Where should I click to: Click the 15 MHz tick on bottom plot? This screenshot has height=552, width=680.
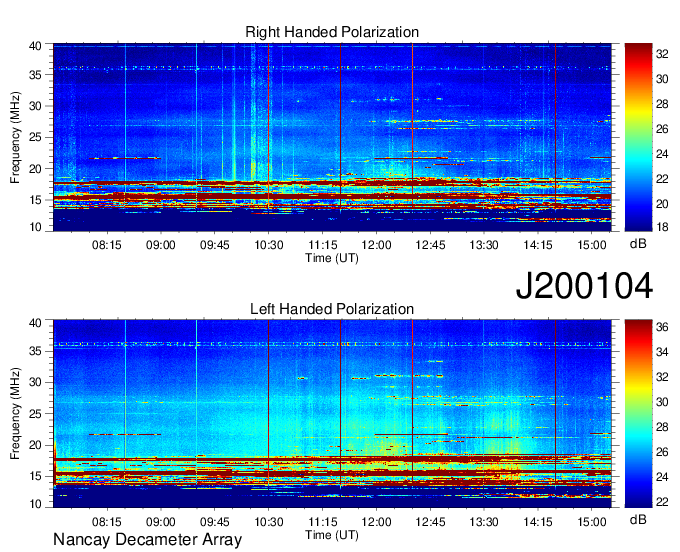35,476
